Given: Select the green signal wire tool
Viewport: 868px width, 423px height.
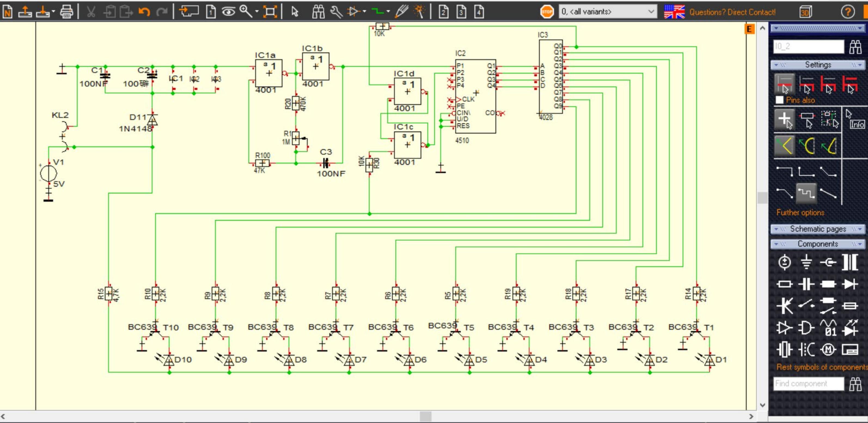Looking at the screenshot, I should [378, 12].
